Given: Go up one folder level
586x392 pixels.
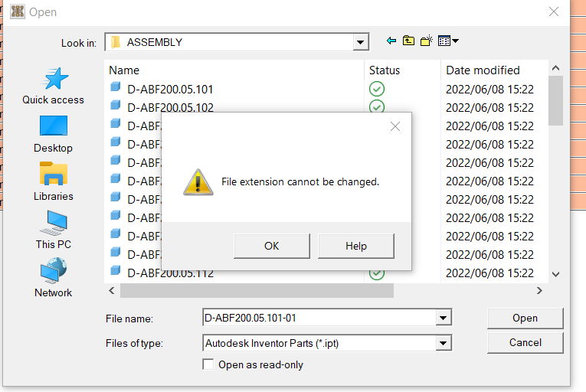Looking at the screenshot, I should (x=408, y=41).
